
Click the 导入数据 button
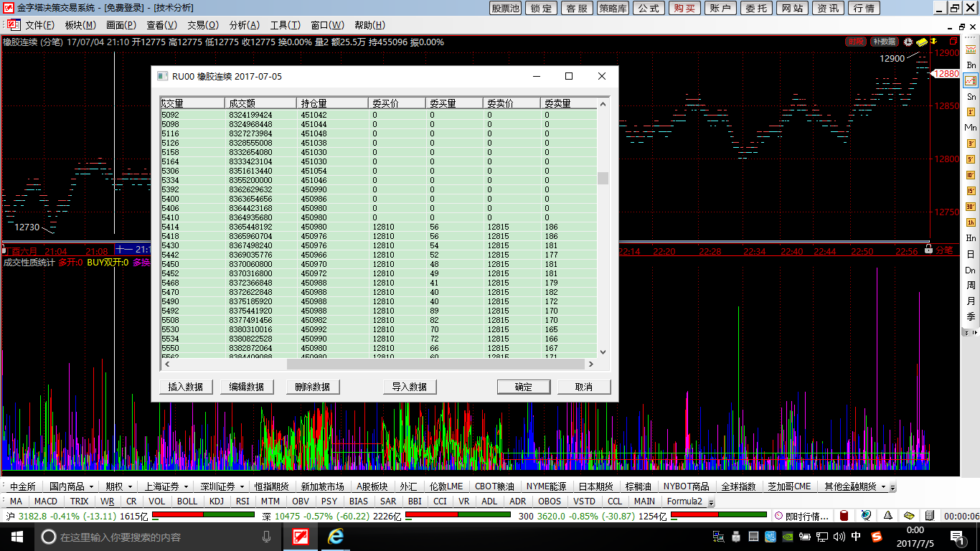tap(409, 387)
